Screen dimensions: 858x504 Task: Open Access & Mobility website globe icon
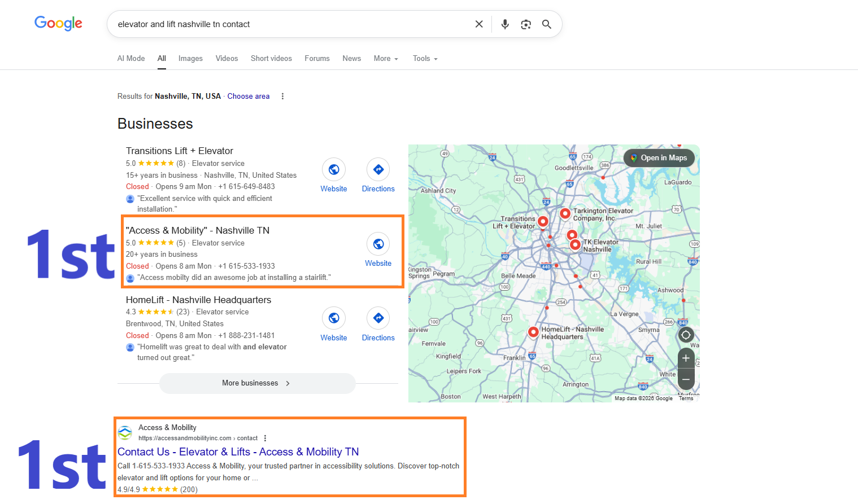378,244
